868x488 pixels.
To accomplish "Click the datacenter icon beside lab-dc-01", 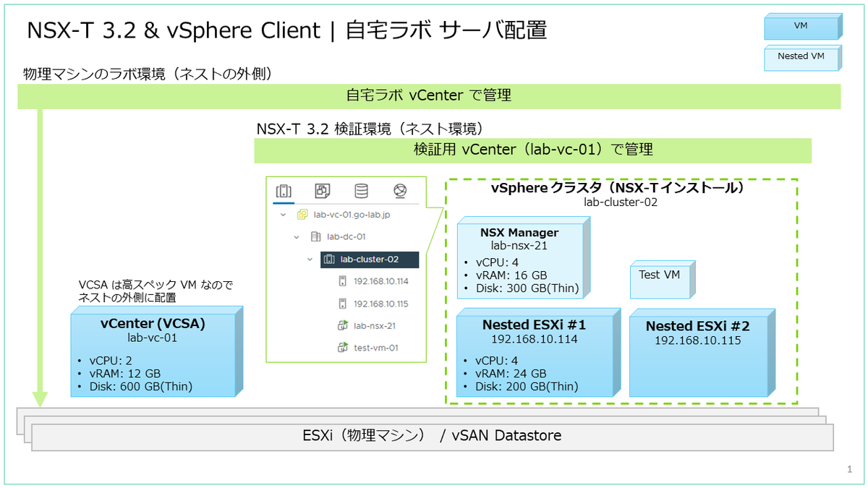I will tap(315, 236).
